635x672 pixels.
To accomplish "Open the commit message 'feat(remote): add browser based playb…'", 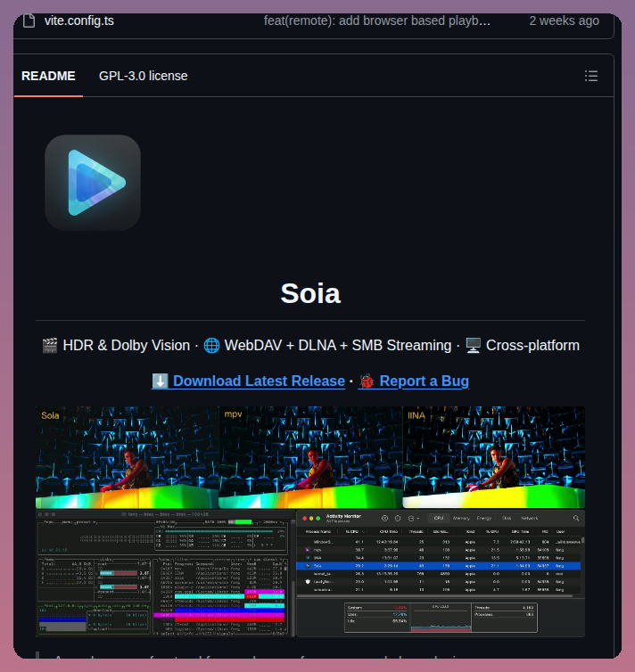I will [x=377, y=20].
